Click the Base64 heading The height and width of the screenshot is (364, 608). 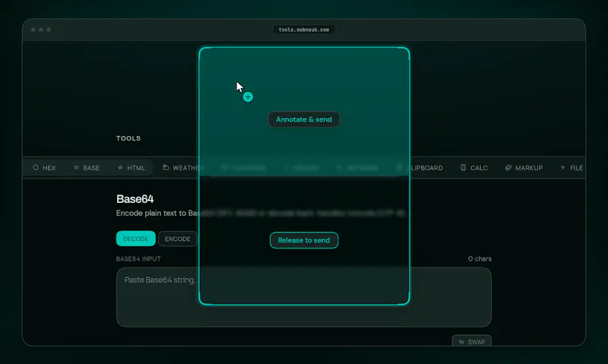pos(135,199)
